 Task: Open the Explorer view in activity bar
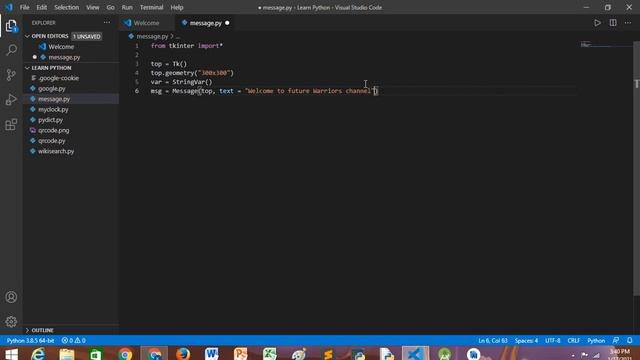pos(11,26)
